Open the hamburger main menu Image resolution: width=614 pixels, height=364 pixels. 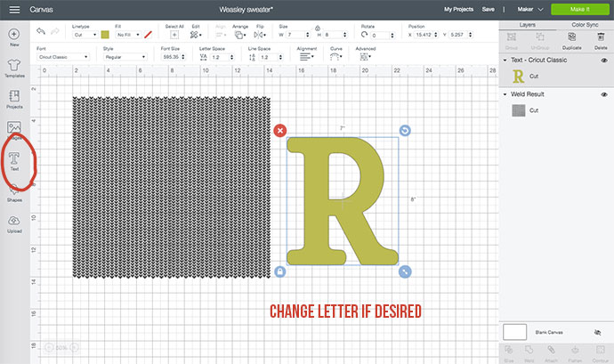tap(14, 10)
